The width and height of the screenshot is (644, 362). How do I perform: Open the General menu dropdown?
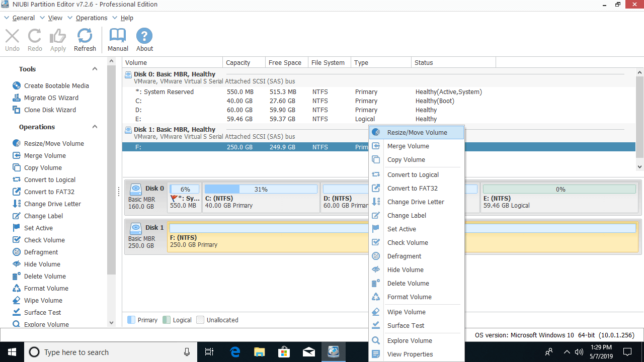(x=24, y=18)
